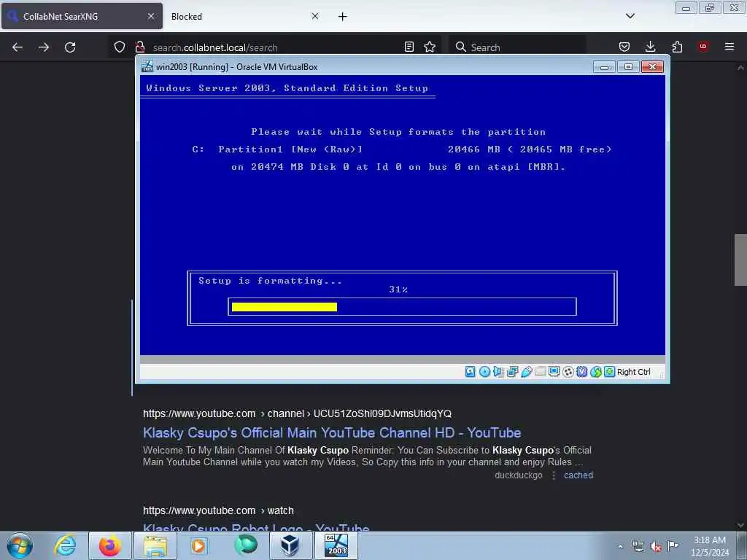This screenshot has width=747, height=560.
Task: Open the tracking protection shield icon
Action: (x=120, y=47)
